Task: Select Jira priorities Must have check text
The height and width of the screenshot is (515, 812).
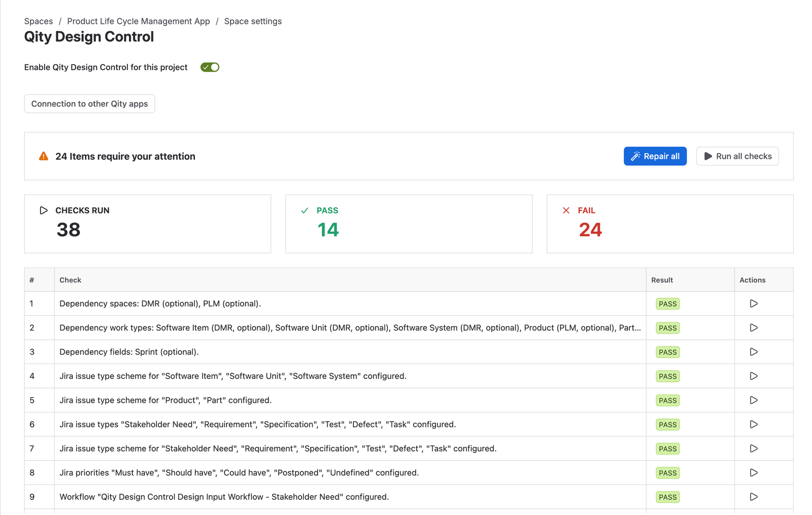Action: (x=239, y=473)
